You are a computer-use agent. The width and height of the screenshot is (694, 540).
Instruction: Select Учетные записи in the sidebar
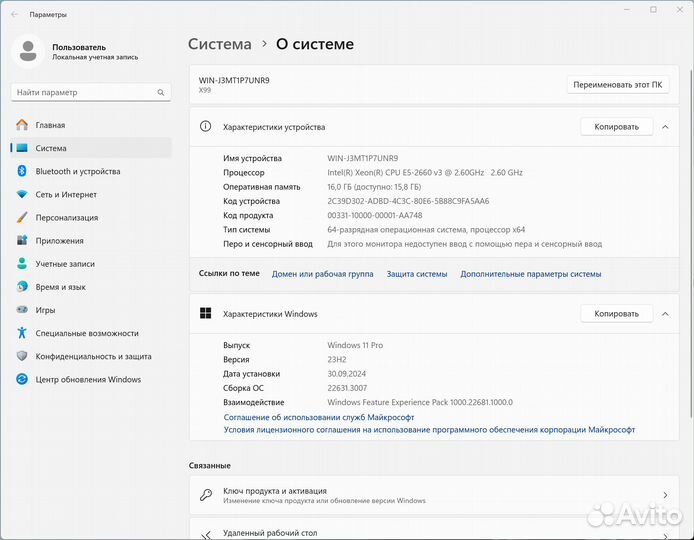point(65,264)
